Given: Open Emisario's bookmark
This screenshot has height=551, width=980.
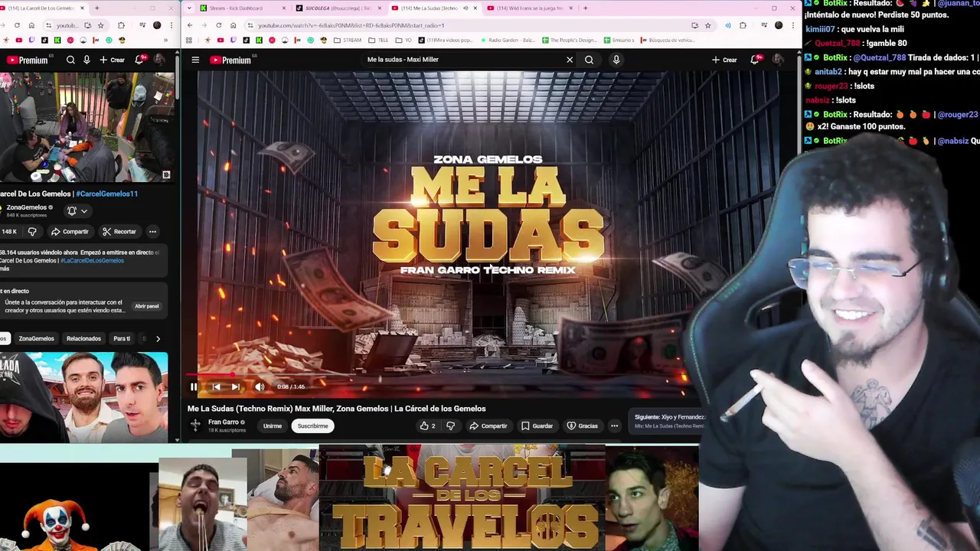Looking at the screenshot, I should point(619,41).
